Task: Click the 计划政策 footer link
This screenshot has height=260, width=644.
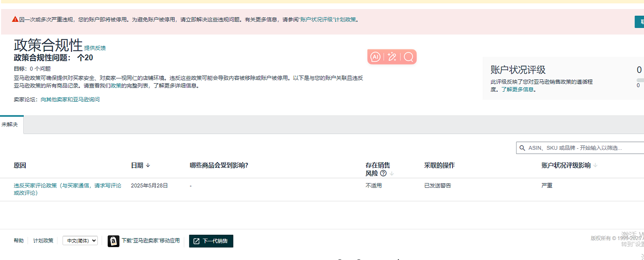Action: [43, 241]
